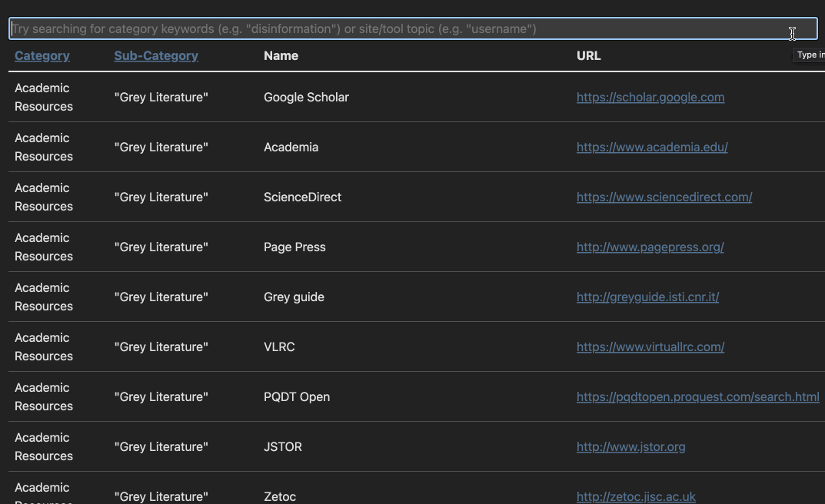Click Academic Resources cell in Academia row
Image resolution: width=825 pixels, height=504 pixels.
[44, 148]
